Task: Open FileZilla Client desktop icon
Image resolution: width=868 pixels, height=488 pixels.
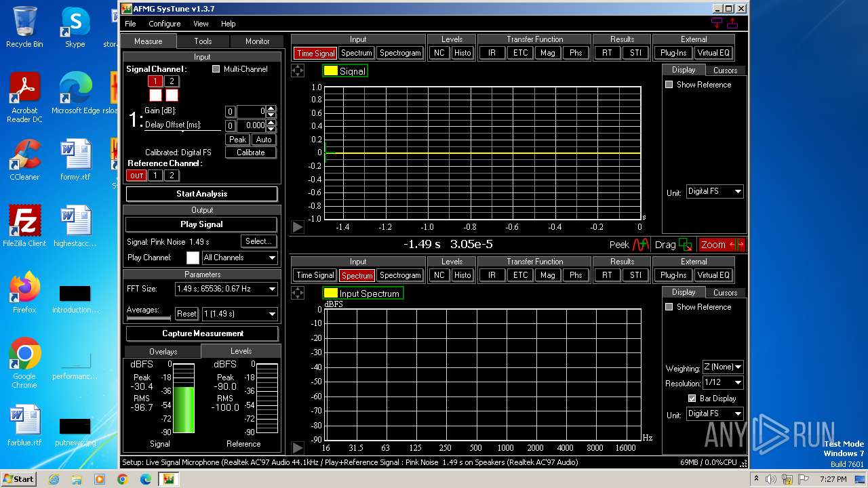Action: [24, 226]
